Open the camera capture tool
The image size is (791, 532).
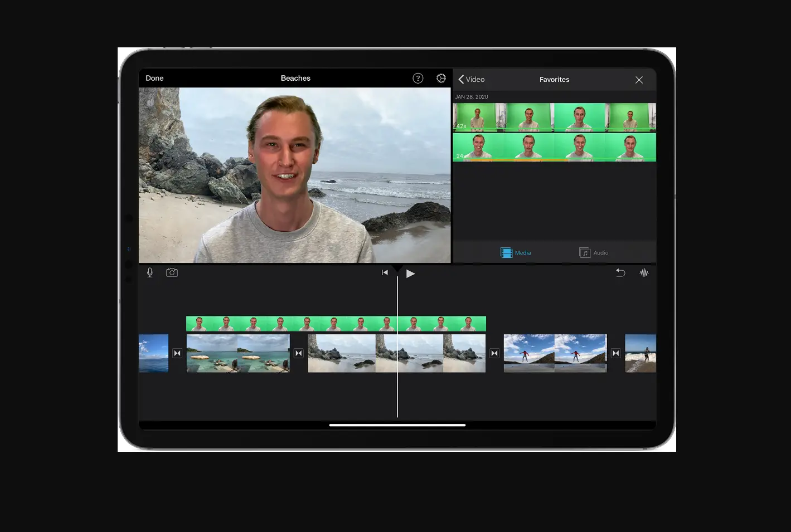[x=172, y=272]
